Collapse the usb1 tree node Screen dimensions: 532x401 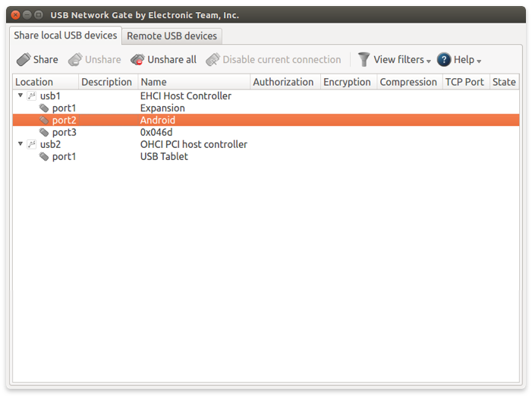coord(20,96)
